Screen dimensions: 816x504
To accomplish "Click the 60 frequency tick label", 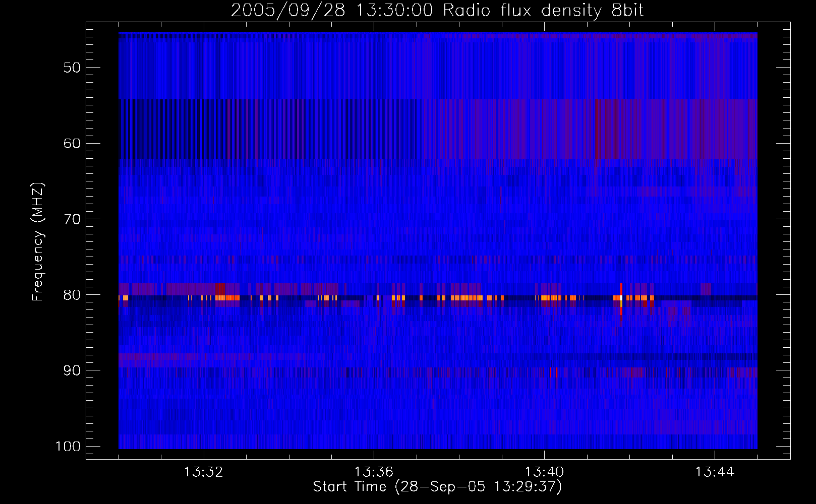I will click(72, 143).
